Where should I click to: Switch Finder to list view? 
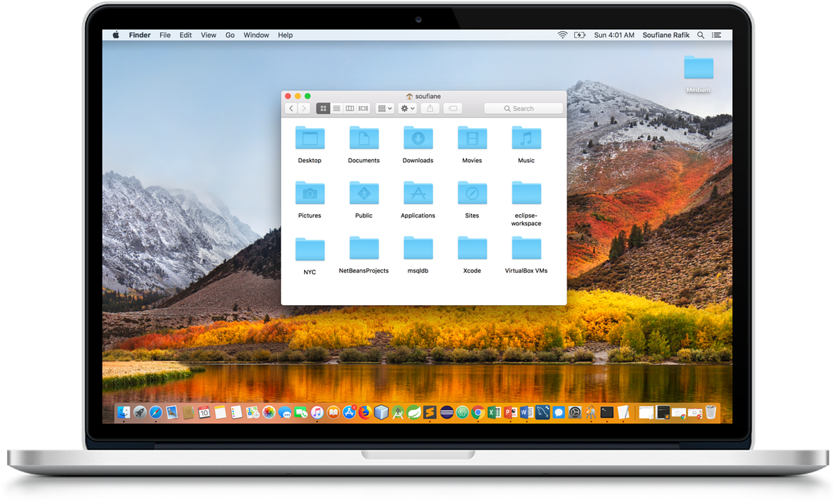click(337, 108)
